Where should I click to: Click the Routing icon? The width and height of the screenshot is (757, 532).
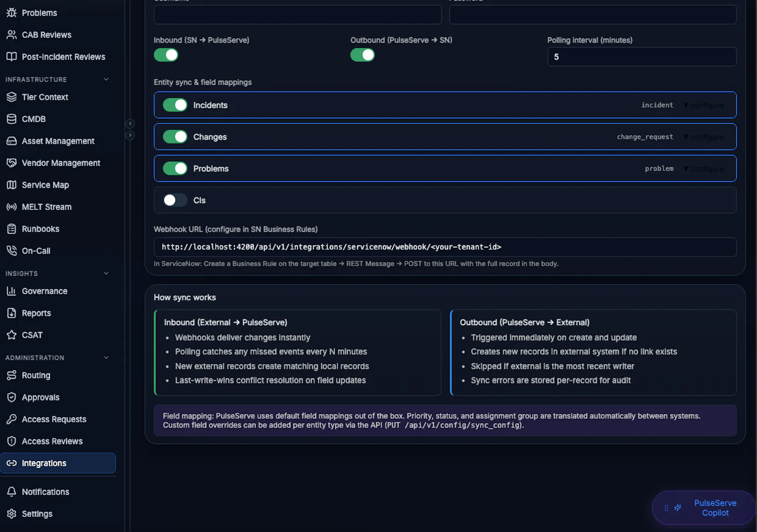point(11,375)
